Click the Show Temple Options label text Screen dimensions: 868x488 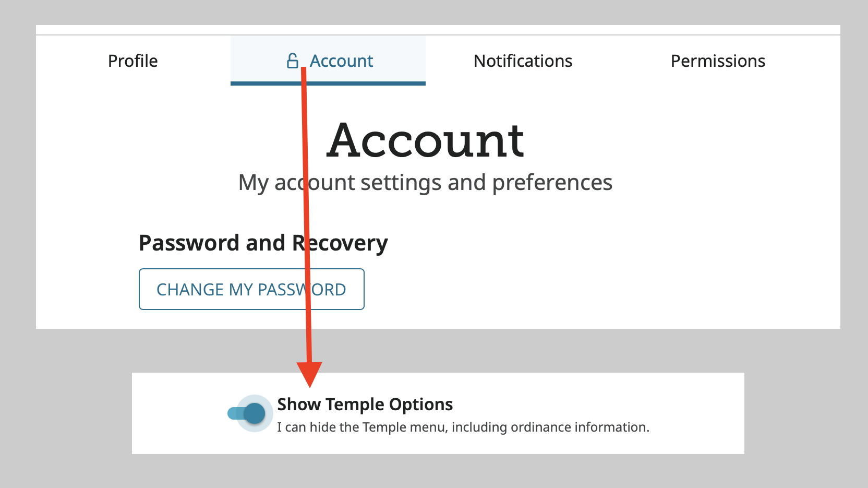pos(365,404)
